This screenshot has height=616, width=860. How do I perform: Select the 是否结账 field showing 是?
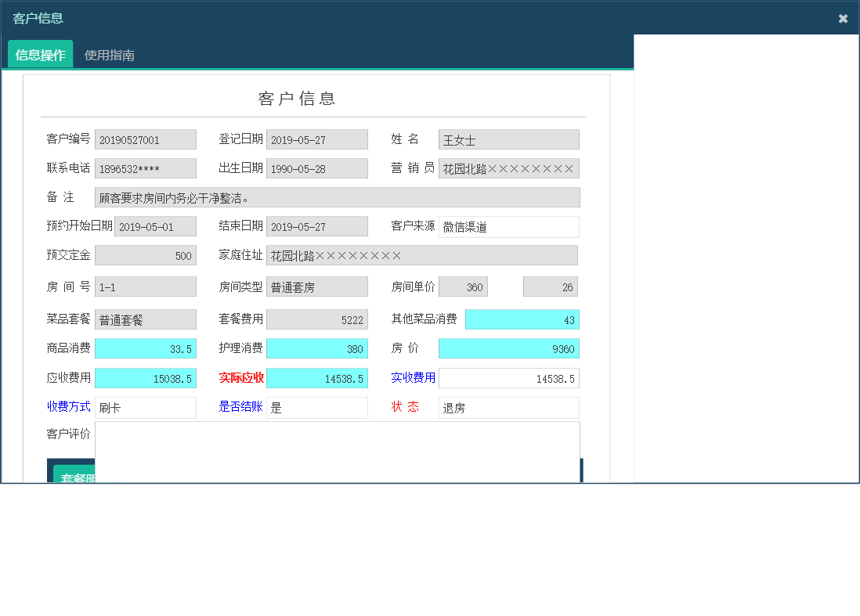click(317, 407)
